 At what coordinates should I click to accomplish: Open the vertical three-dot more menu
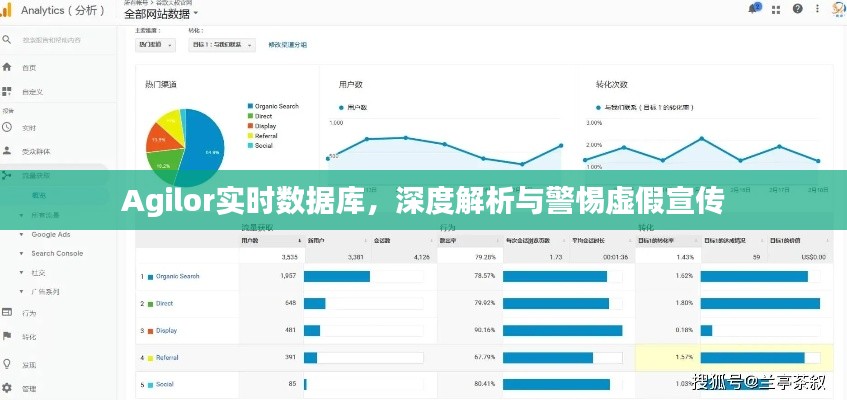817,9
